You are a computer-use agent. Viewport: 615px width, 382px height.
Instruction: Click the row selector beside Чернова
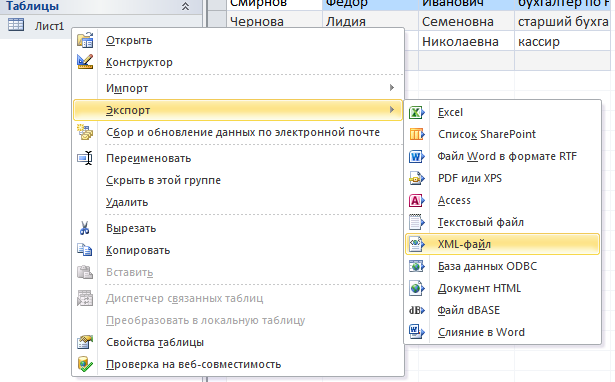(217, 20)
